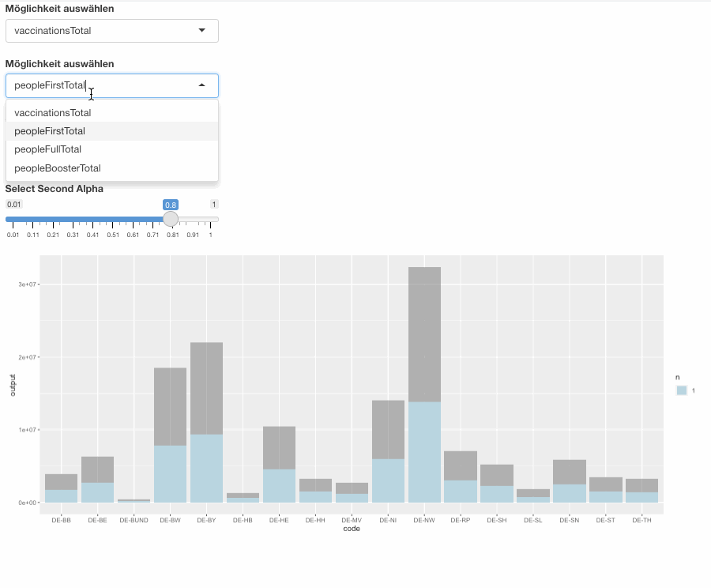Click the DE-RP axis label
Screen dimensions: 711x588
pos(461,520)
